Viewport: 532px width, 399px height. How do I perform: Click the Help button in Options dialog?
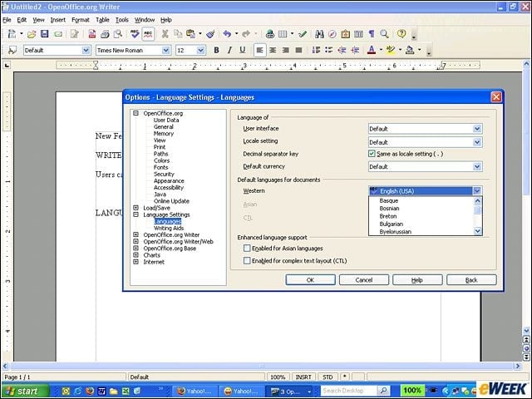click(x=417, y=280)
